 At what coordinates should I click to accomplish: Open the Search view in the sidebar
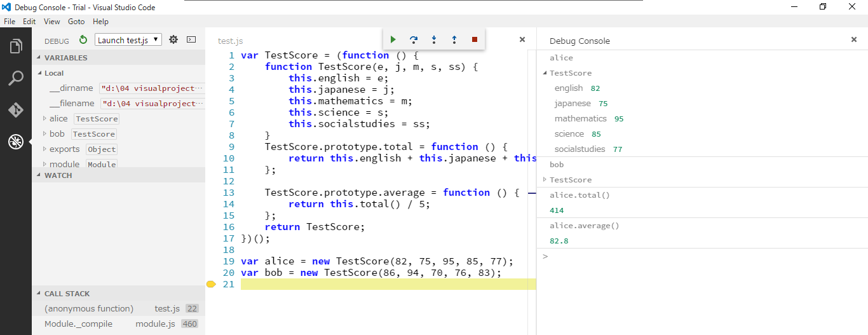[x=16, y=78]
